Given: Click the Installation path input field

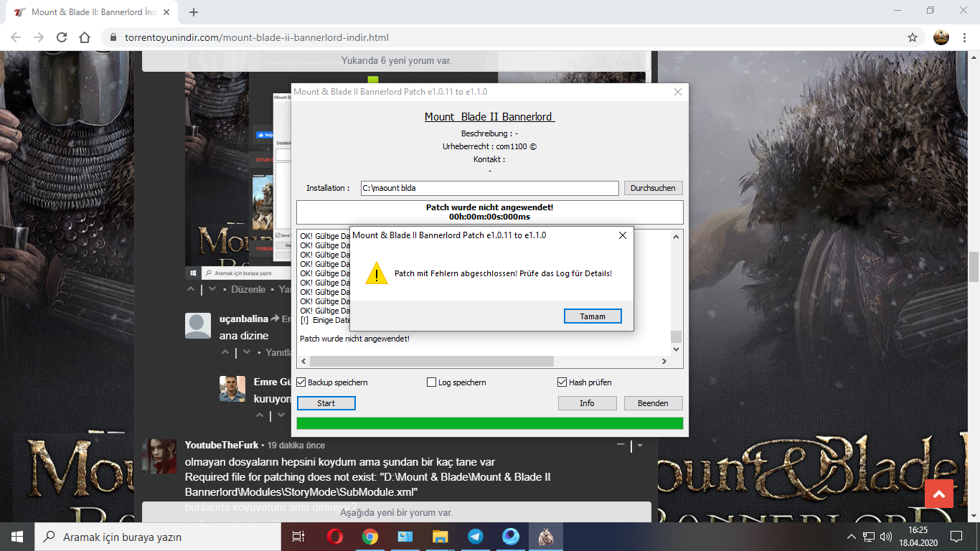Looking at the screenshot, I should (489, 188).
